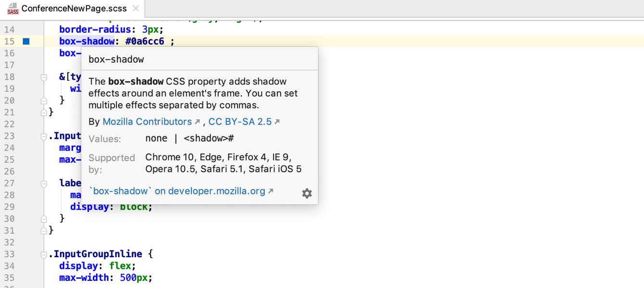Click the SASS file icon on the tab
Screen dimensions: 644x288
click(x=13, y=9)
